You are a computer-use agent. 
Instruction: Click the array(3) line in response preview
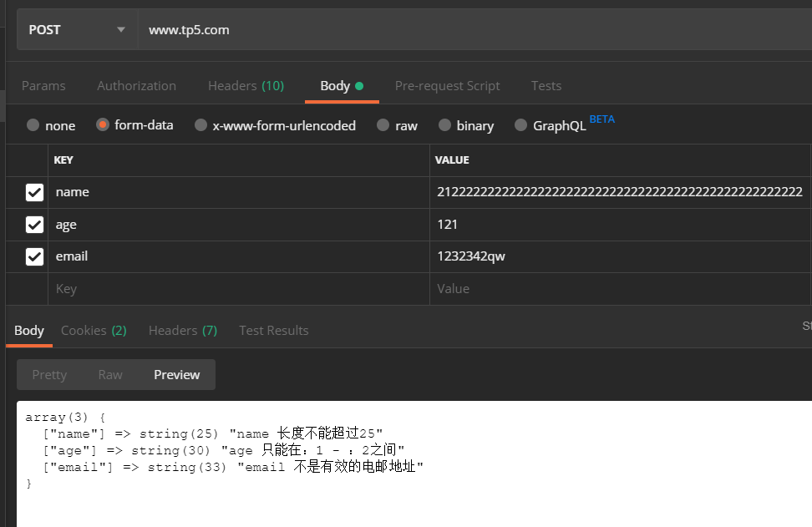(x=65, y=418)
